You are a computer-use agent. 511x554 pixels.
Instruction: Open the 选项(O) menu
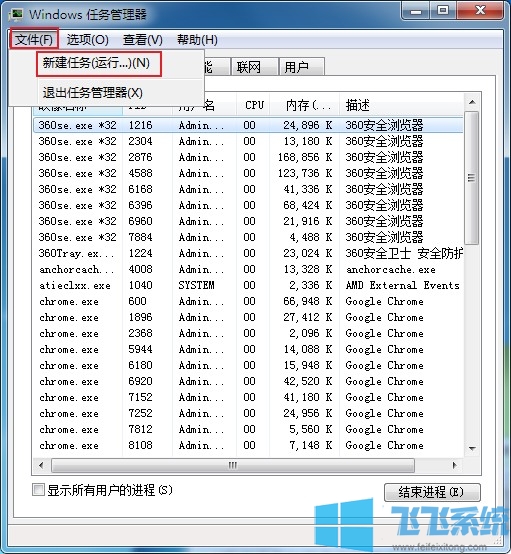click(88, 40)
